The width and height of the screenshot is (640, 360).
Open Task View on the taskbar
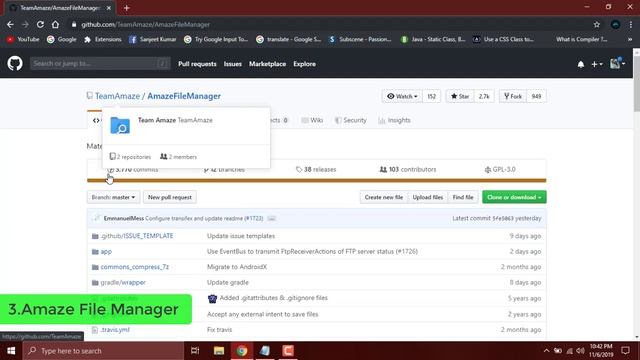[195, 351]
